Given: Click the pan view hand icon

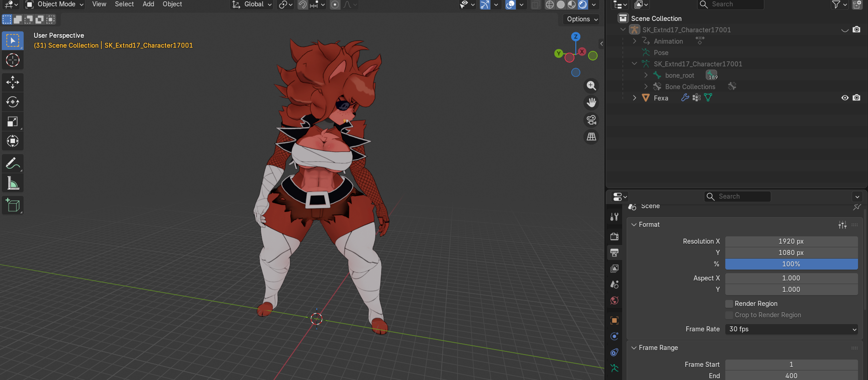Looking at the screenshot, I should pyautogui.click(x=591, y=103).
